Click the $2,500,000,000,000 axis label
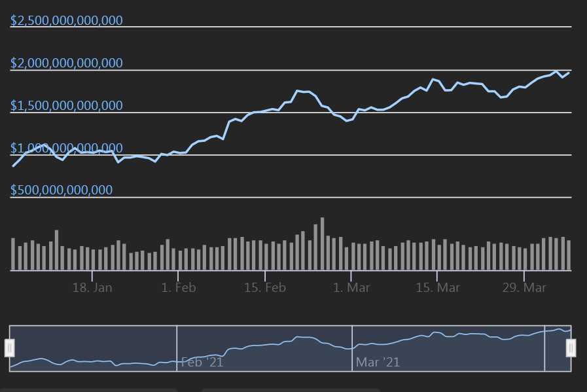This screenshot has width=587, height=392. click(x=67, y=20)
